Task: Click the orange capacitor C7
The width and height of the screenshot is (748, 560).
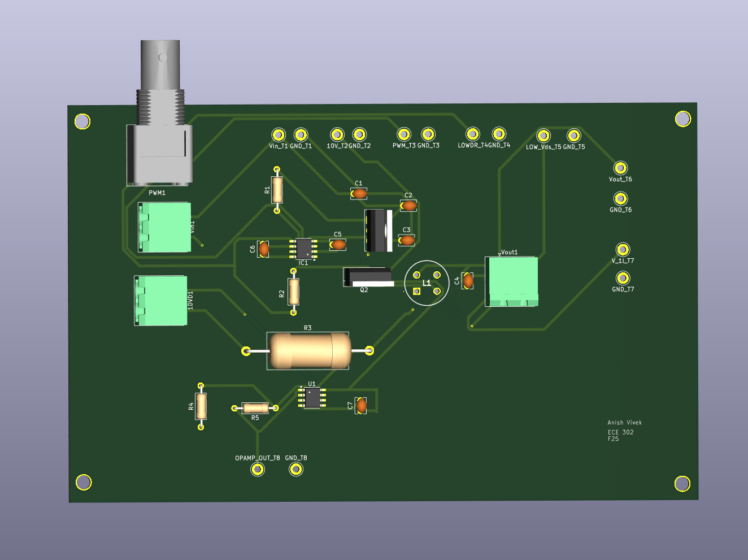Action: tap(360, 405)
